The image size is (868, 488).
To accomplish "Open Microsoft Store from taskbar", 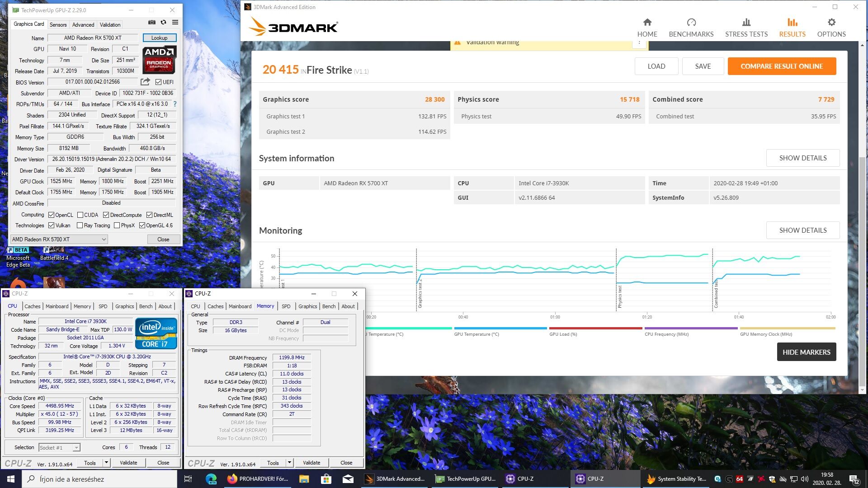I will 326,479.
